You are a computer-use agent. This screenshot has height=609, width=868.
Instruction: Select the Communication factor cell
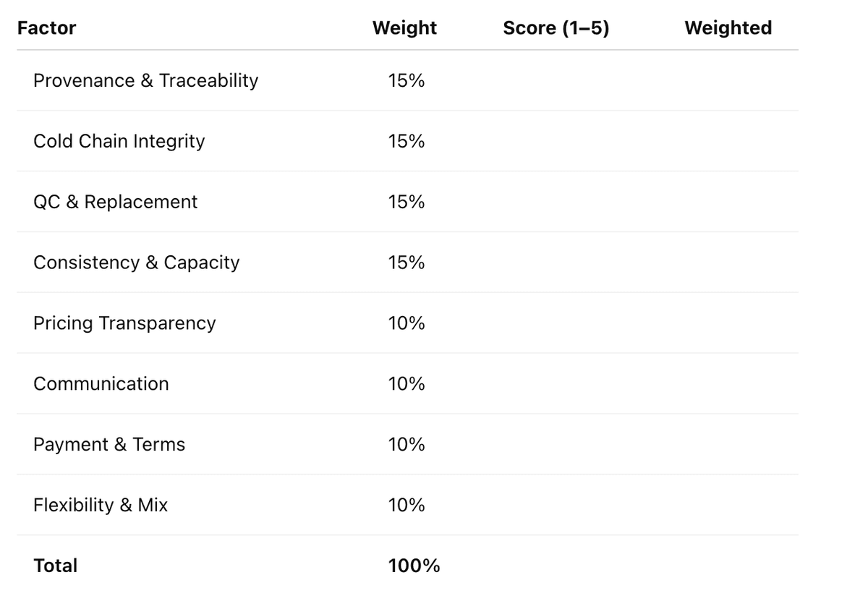tap(101, 384)
